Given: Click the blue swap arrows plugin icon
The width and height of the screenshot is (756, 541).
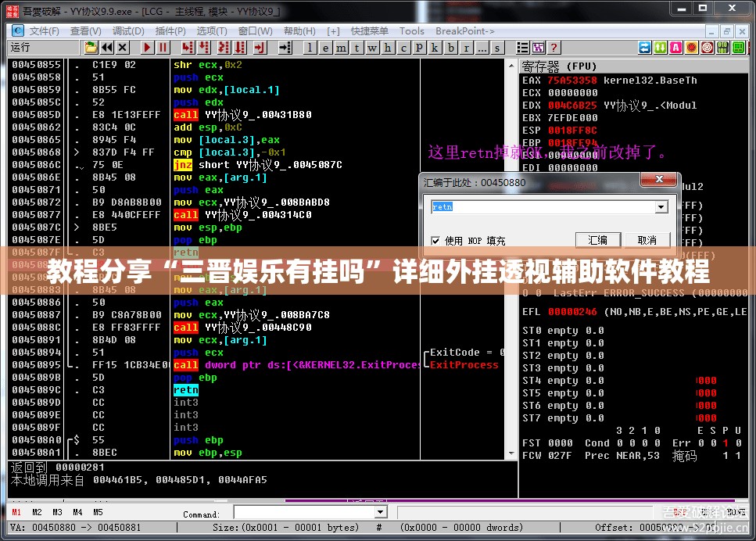Looking at the screenshot, I should (645, 47).
